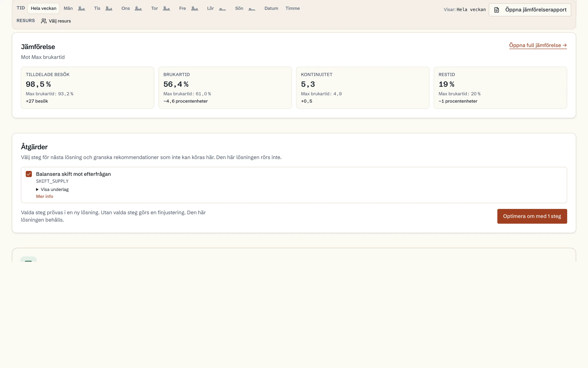Select the Restid 19 % value
Image resolution: width=588 pixels, height=368 pixels.
pyautogui.click(x=446, y=84)
